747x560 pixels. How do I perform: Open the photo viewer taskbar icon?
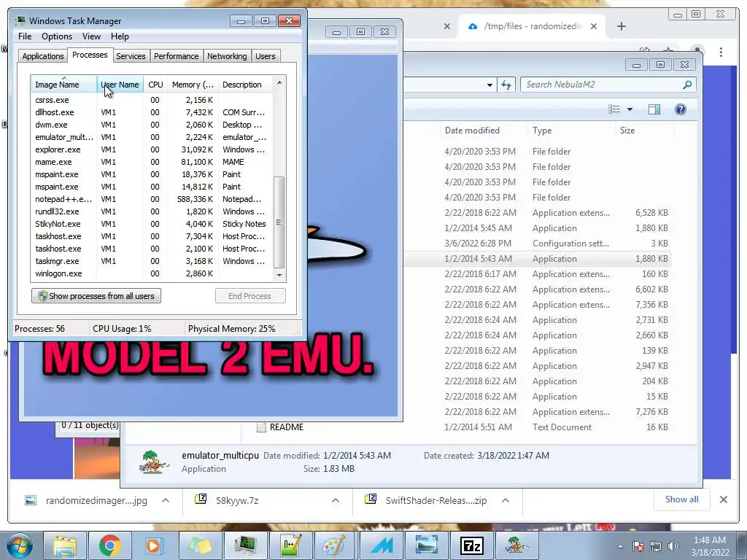pos(426,545)
